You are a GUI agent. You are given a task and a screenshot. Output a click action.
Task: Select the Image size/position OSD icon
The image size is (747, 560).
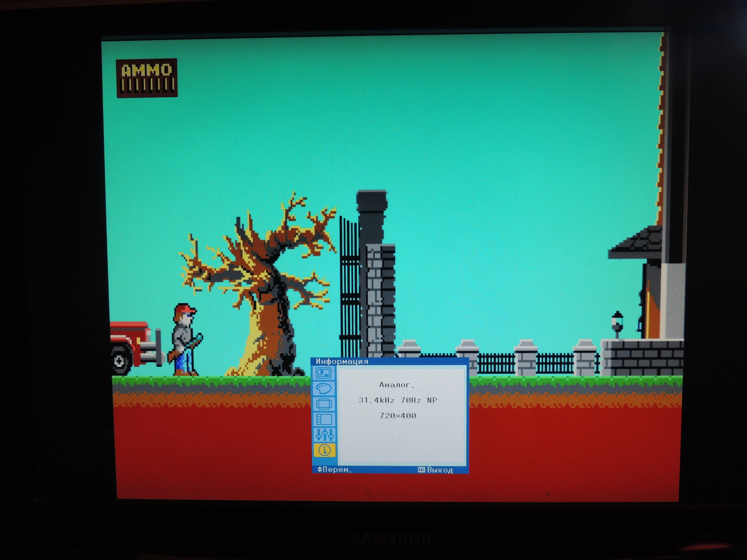pyautogui.click(x=324, y=403)
